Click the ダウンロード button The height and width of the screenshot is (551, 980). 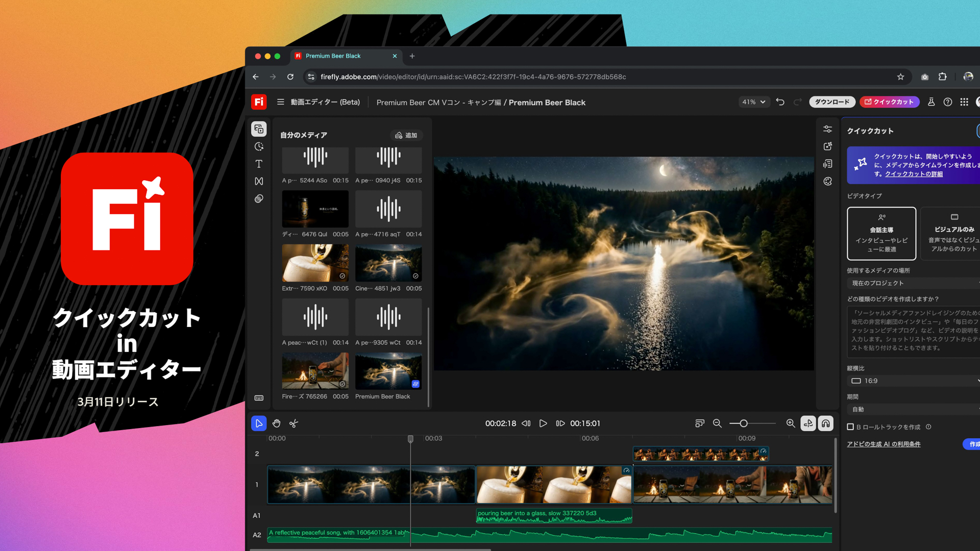tap(832, 102)
